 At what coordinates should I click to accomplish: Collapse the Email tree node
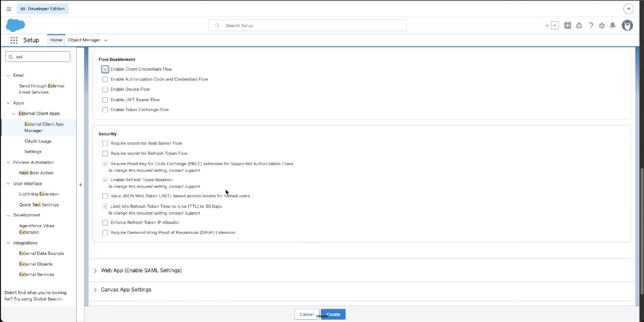click(8, 76)
